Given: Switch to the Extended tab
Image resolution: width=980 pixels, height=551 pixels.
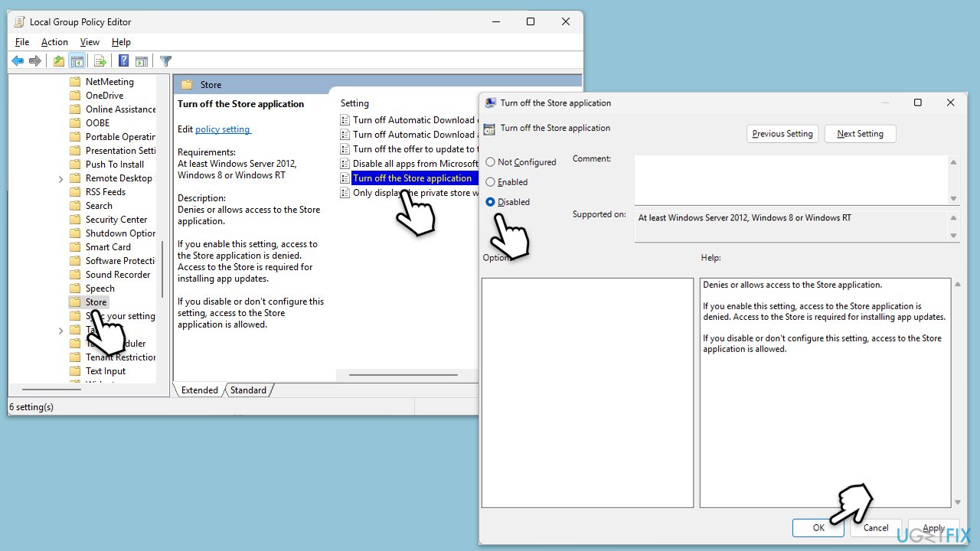Looking at the screenshot, I should coord(200,390).
